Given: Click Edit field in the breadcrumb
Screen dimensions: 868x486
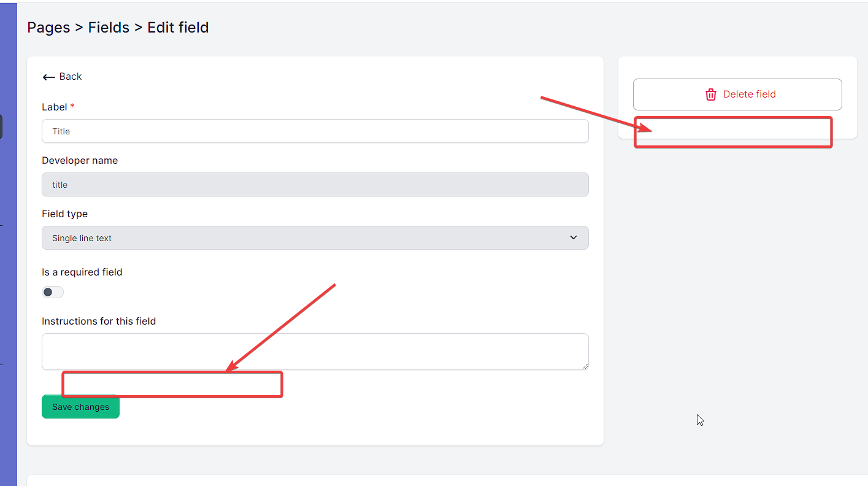Looking at the screenshot, I should point(178,28).
